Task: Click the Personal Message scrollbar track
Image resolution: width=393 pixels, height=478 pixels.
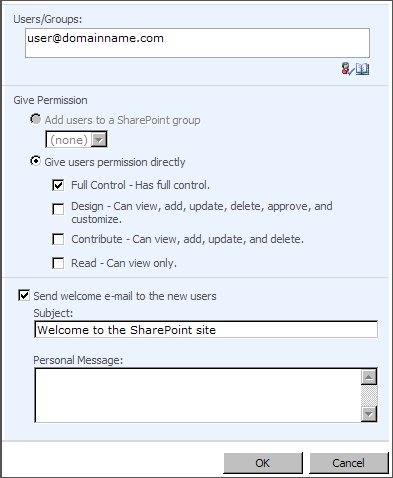Action: pyautogui.click(x=369, y=396)
